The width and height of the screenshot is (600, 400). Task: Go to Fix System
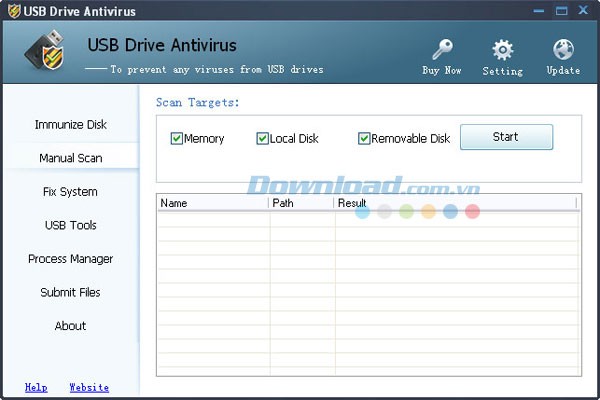point(71,191)
